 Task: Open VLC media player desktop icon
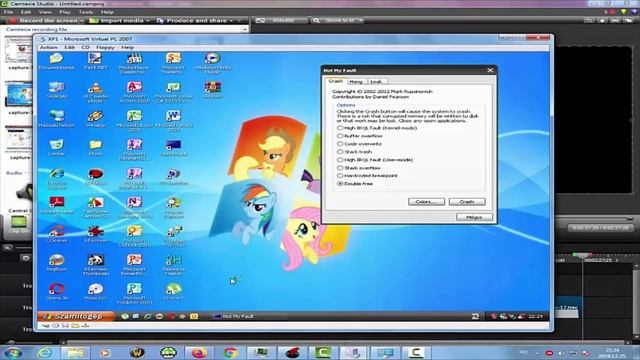click(95, 92)
